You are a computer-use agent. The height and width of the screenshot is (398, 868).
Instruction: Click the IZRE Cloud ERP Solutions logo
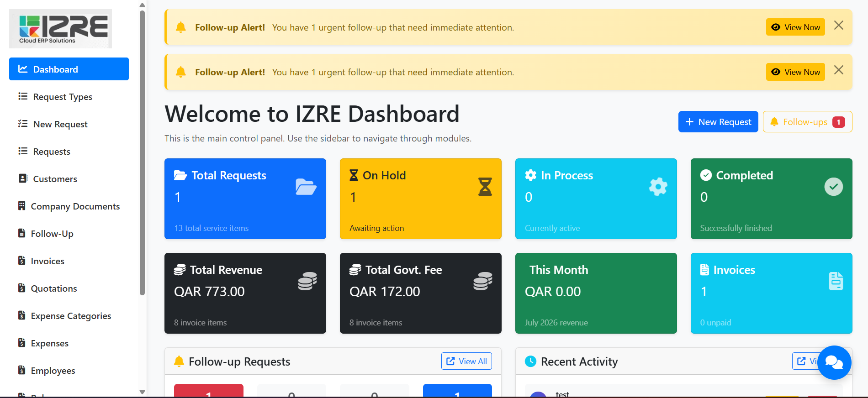(x=60, y=29)
